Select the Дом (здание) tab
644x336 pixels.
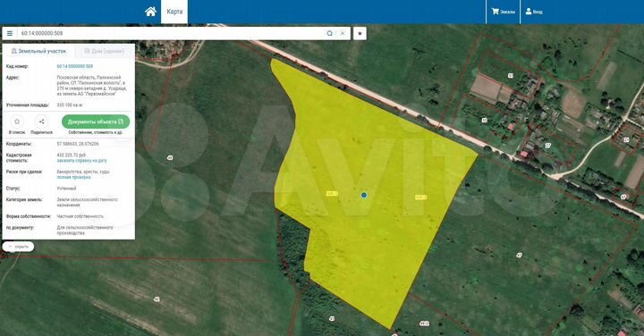point(105,51)
